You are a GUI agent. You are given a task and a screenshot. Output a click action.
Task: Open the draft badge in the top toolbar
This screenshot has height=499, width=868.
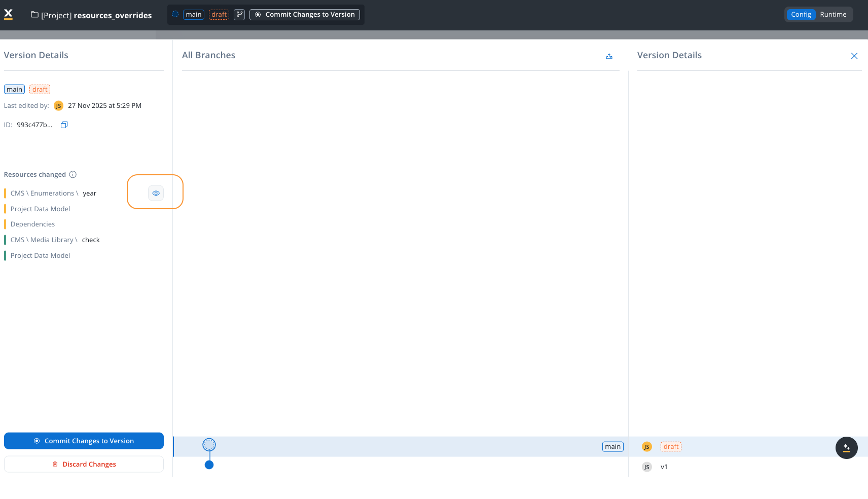[x=219, y=14]
